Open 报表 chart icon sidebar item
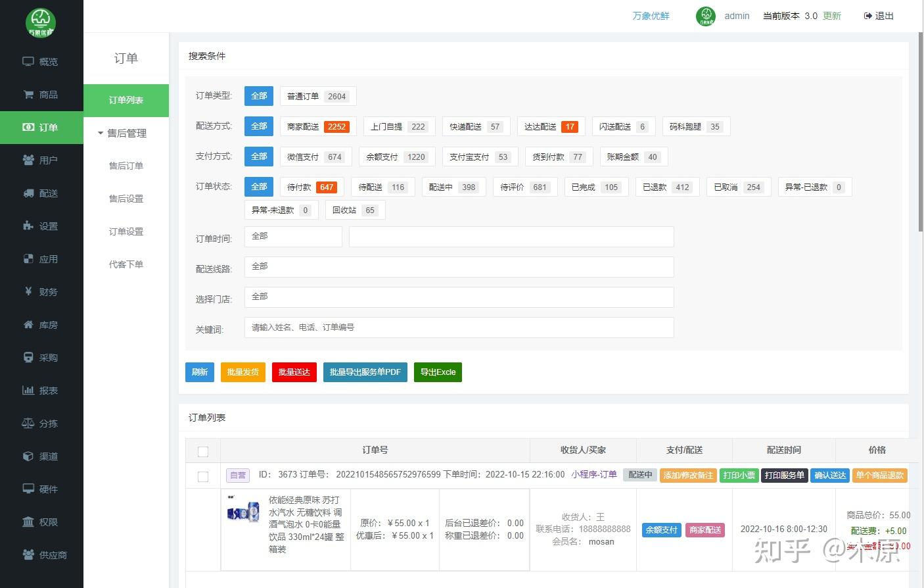This screenshot has height=588, width=924. point(41,391)
